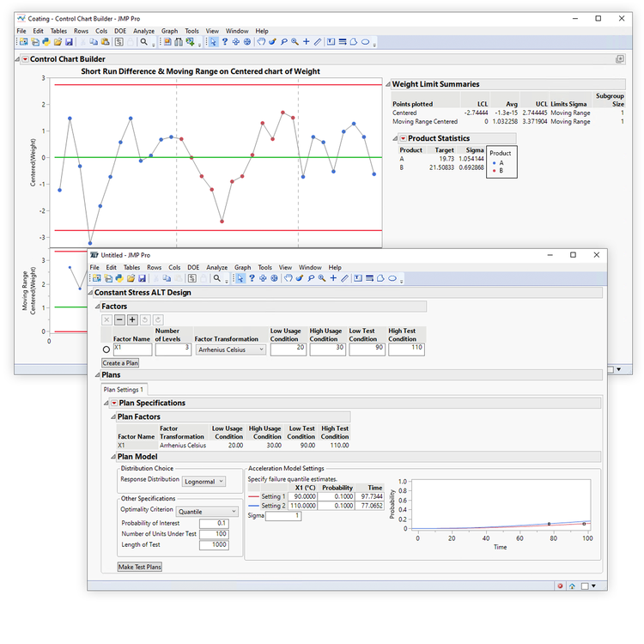Open the Control Chart Builder red triangle menu
Screen dimensions: 644x644
click(24, 59)
